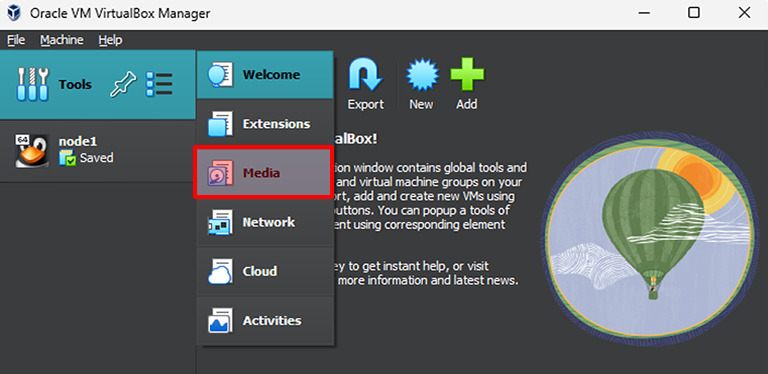Click the green Add button

tap(467, 84)
